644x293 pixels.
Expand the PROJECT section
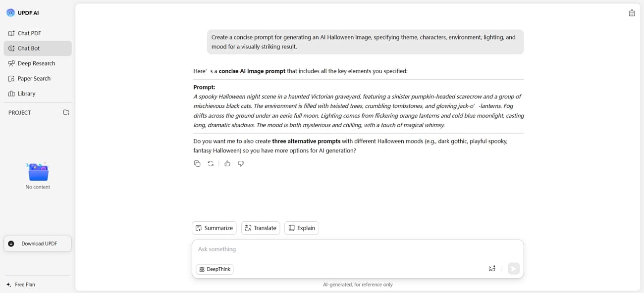click(x=19, y=112)
